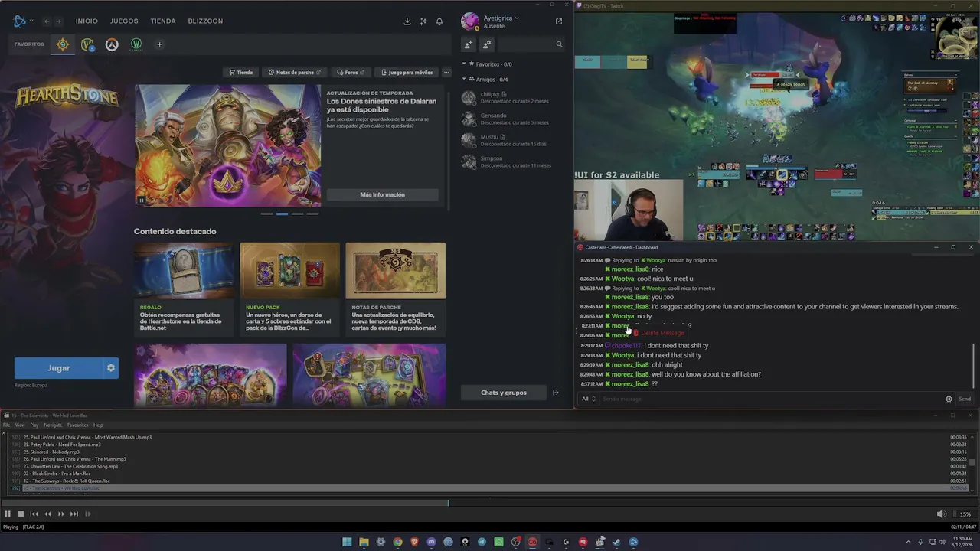Click the Send a message input field
Image resolution: width=980 pixels, height=551 pixels.
click(x=769, y=399)
